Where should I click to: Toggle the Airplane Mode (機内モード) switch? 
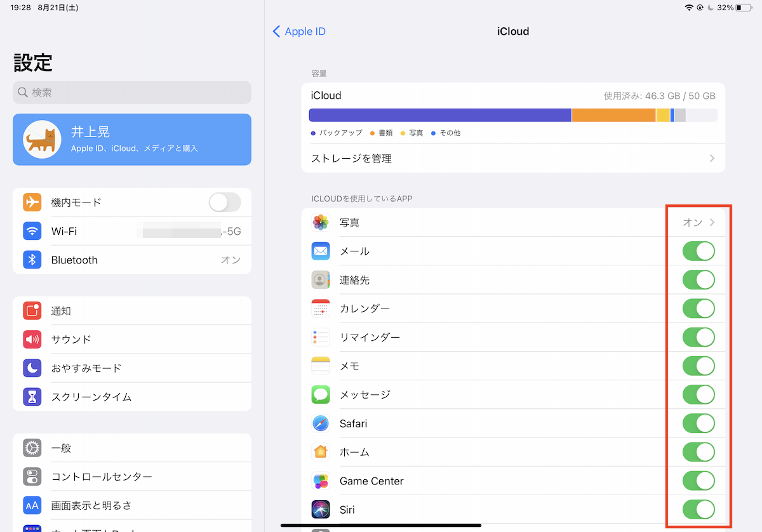[225, 203]
